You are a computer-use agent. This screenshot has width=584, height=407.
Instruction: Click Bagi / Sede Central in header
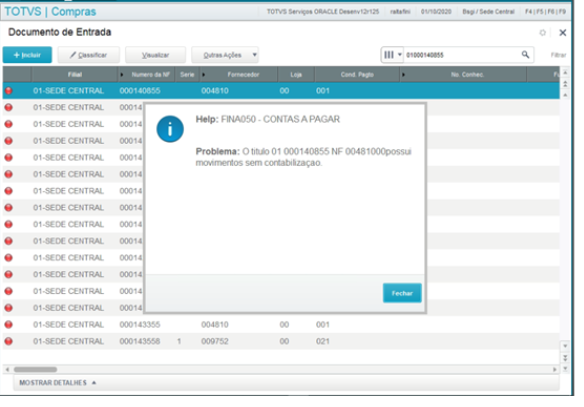(x=488, y=12)
